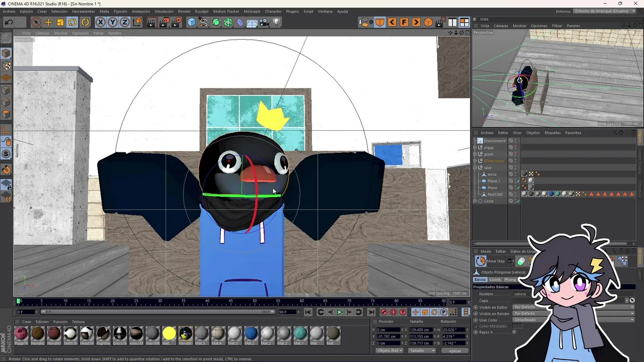Toggle the coordinate system icon

coord(137,22)
